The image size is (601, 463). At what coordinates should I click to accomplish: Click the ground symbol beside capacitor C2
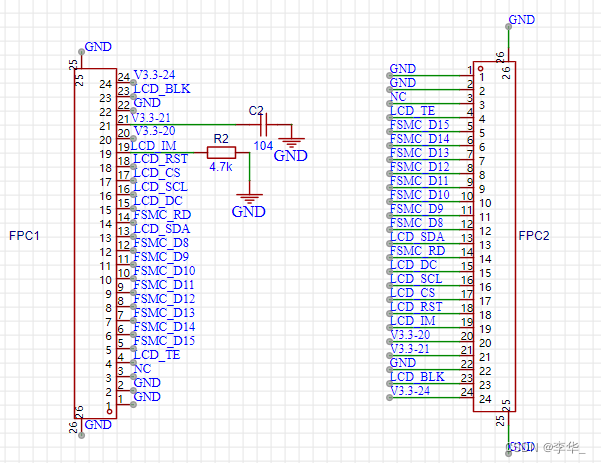(x=292, y=142)
